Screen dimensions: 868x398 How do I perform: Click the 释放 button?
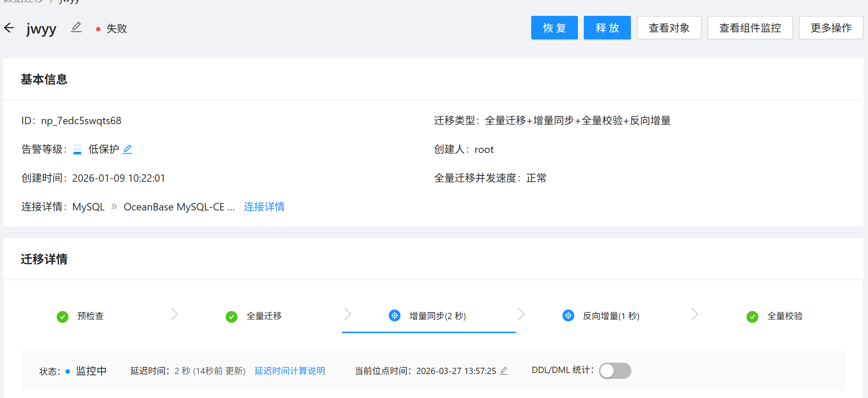[x=607, y=28]
